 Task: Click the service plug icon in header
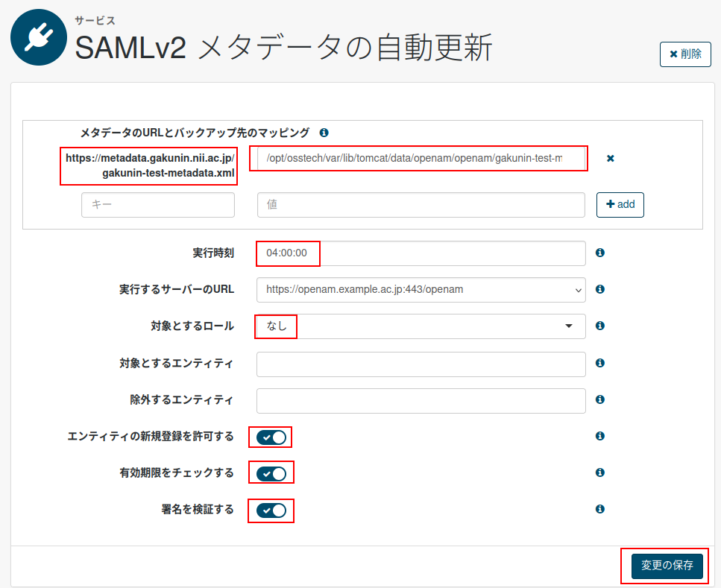pos(39,37)
